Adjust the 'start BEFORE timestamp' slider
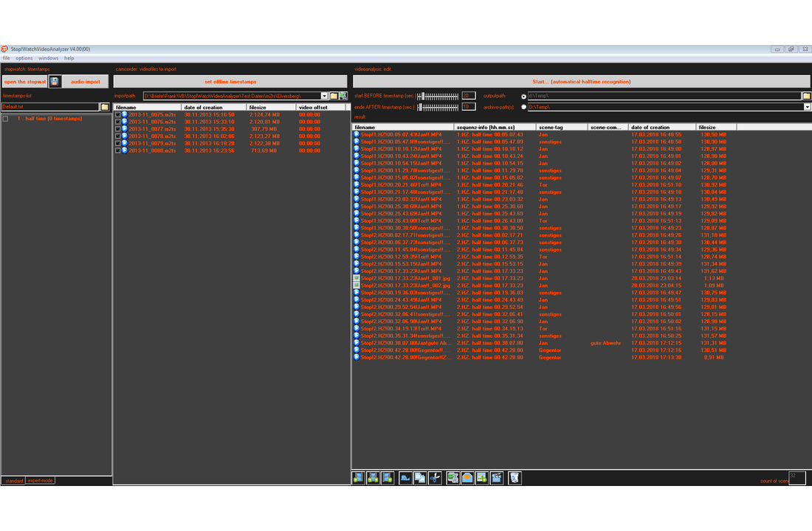 pos(438,97)
